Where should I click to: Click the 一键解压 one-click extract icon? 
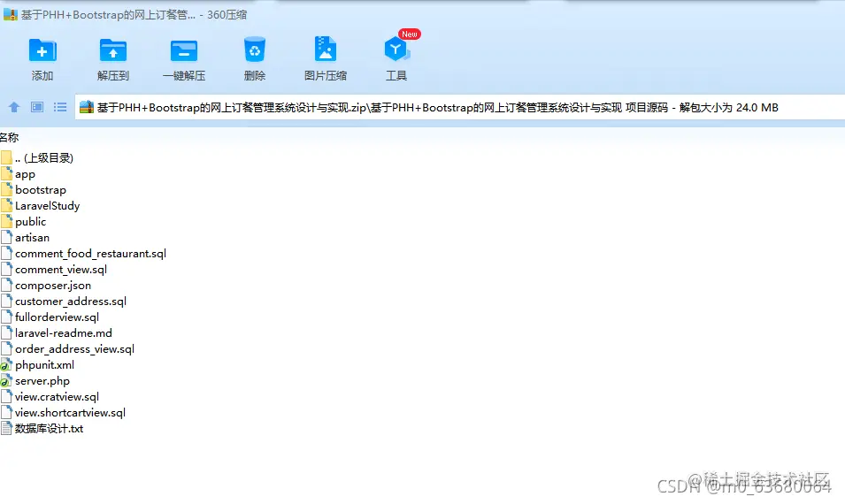tap(184, 51)
